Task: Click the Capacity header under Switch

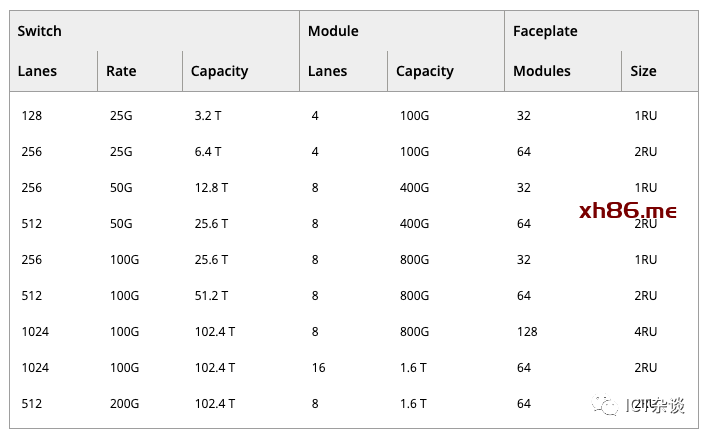Action: pos(219,71)
